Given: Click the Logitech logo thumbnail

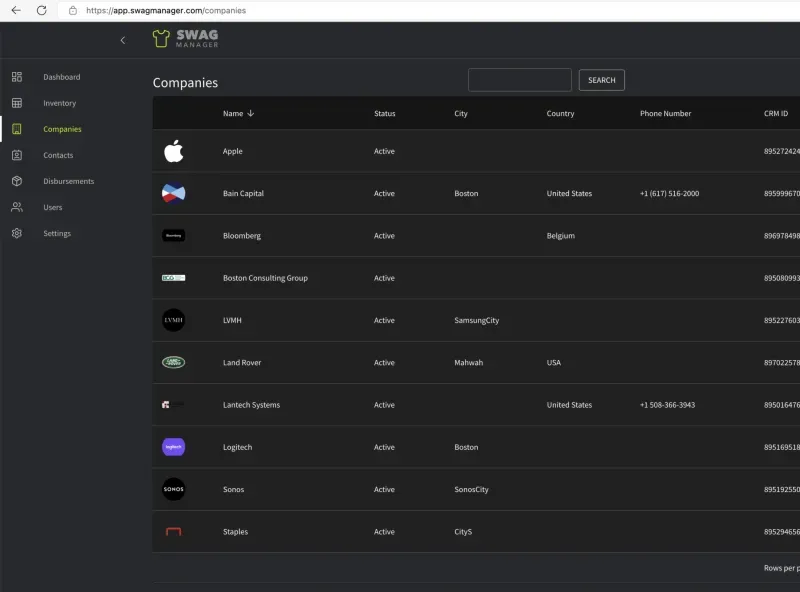Looking at the screenshot, I should click(x=173, y=447).
